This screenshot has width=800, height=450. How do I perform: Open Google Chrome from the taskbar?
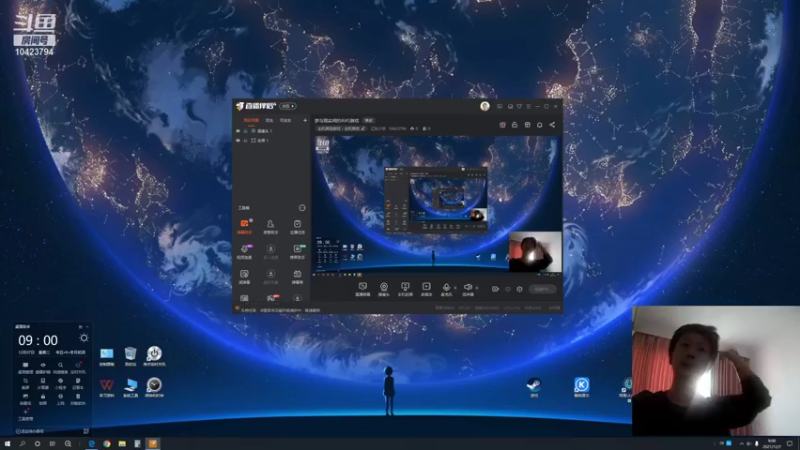tap(107, 444)
